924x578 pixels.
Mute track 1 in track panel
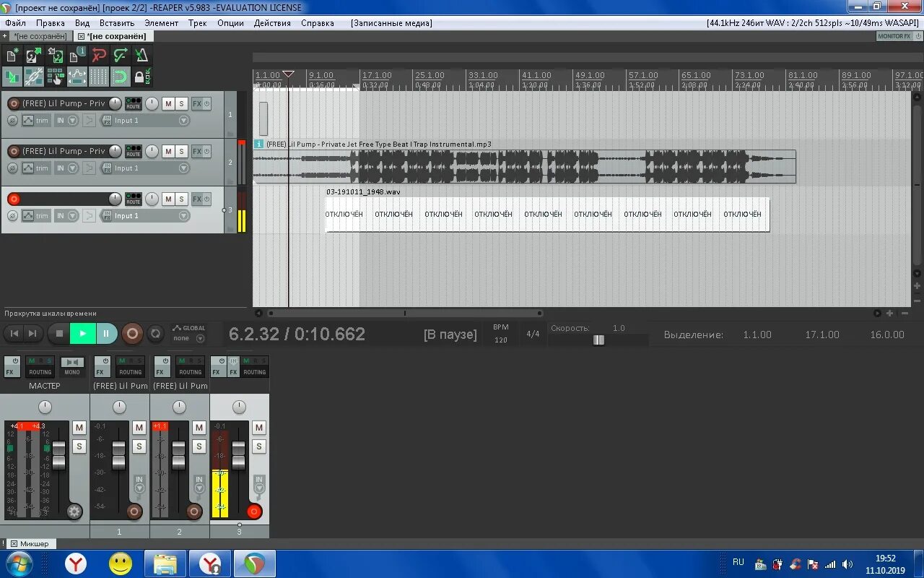[x=168, y=103]
